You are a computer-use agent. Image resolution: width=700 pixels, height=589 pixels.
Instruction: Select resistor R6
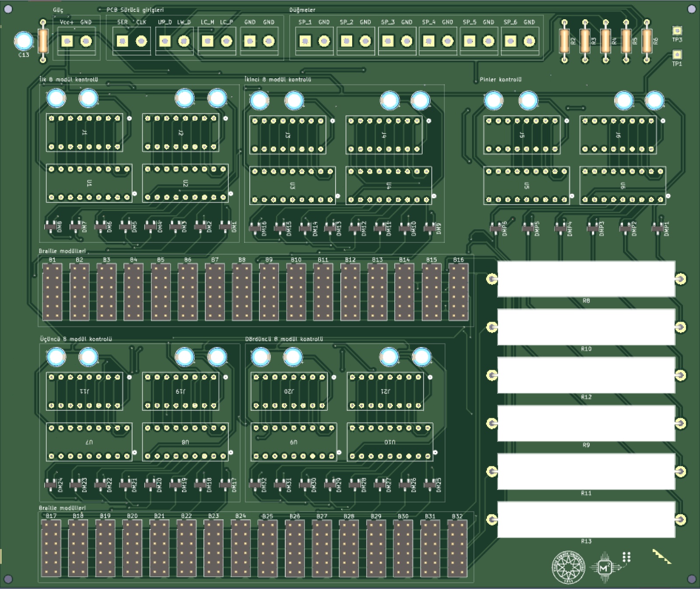click(647, 41)
